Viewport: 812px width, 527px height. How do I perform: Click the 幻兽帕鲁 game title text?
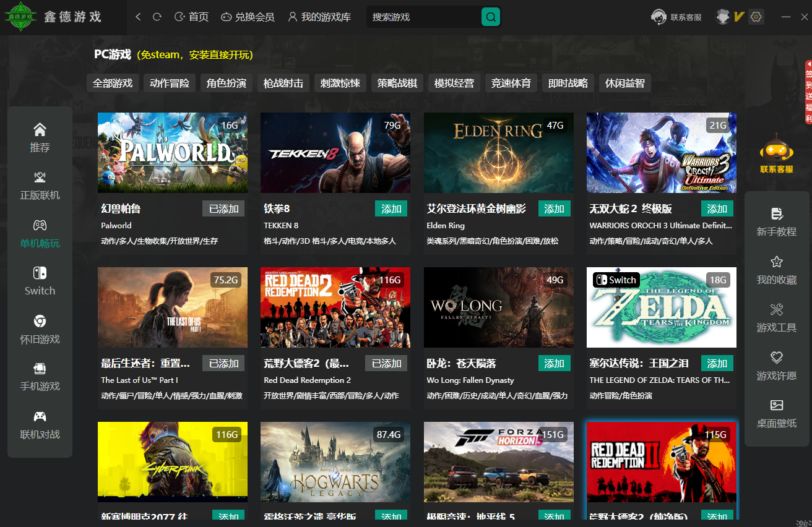click(121, 209)
